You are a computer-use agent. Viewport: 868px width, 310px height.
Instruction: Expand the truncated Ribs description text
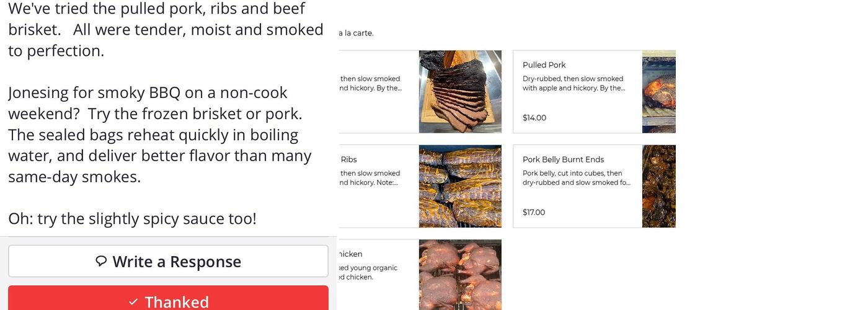[370, 178]
